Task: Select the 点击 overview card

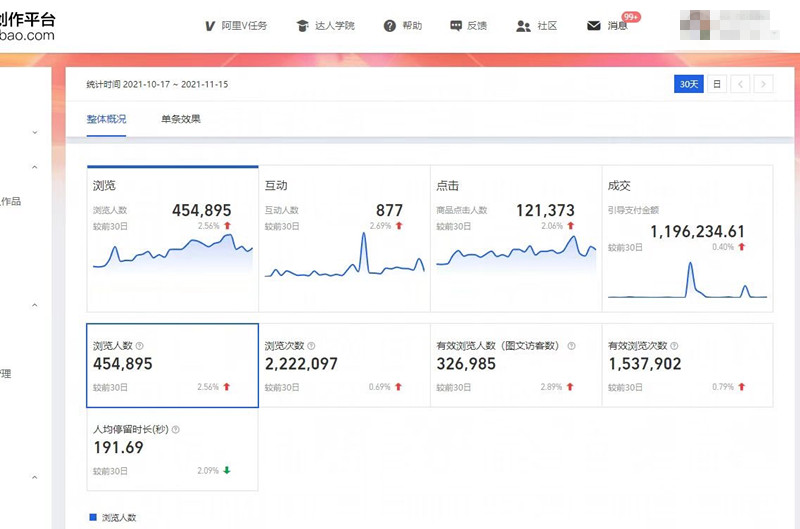Action: click(x=516, y=238)
